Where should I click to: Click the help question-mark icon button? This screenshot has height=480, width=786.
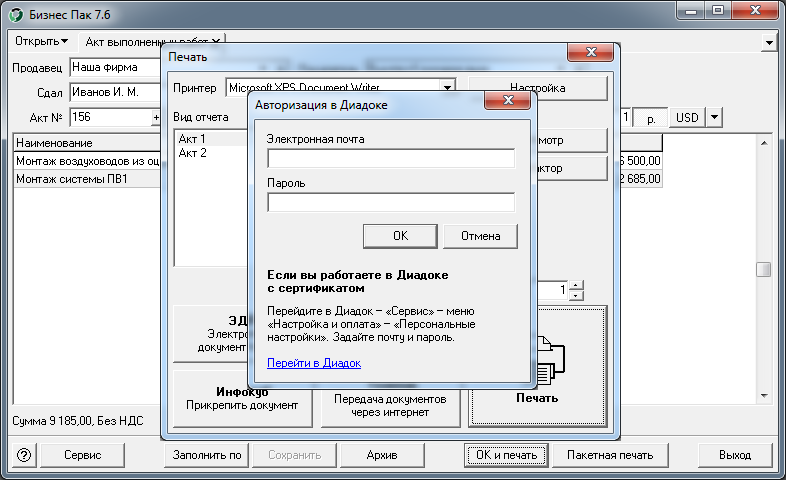24,455
